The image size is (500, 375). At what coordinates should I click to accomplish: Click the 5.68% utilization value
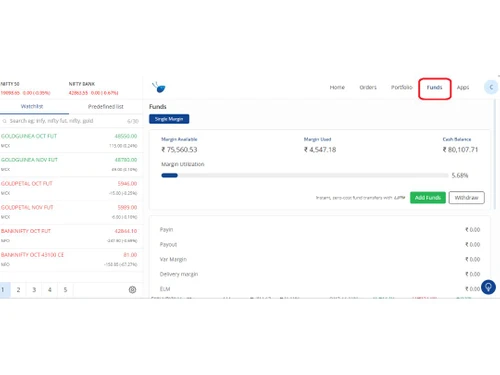(460, 175)
